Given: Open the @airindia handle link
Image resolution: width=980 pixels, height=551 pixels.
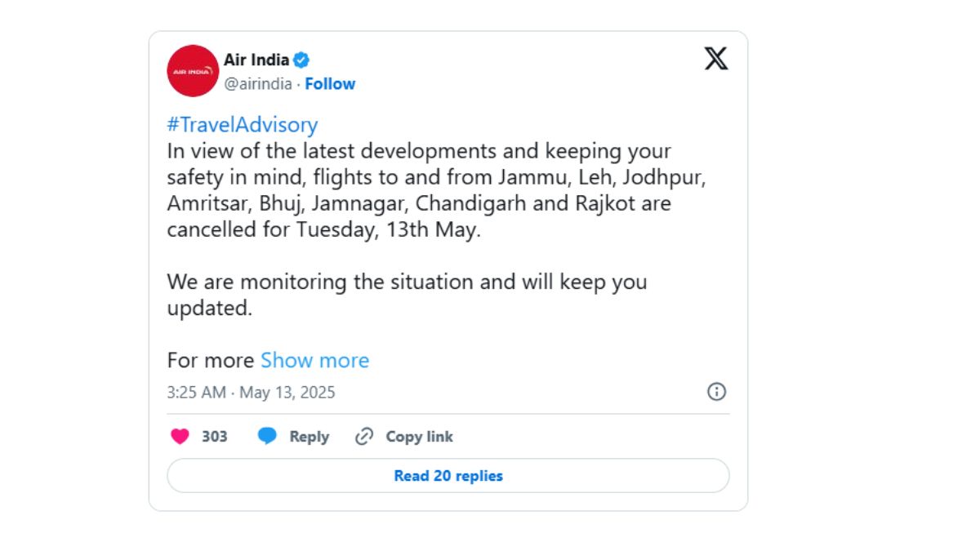Looking at the screenshot, I should coord(258,83).
